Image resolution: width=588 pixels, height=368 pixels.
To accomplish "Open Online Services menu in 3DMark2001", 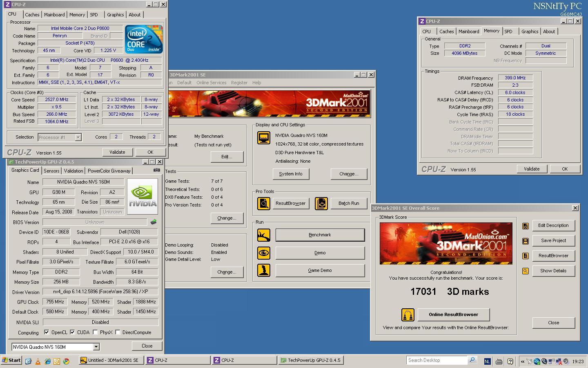I will pyautogui.click(x=211, y=83).
